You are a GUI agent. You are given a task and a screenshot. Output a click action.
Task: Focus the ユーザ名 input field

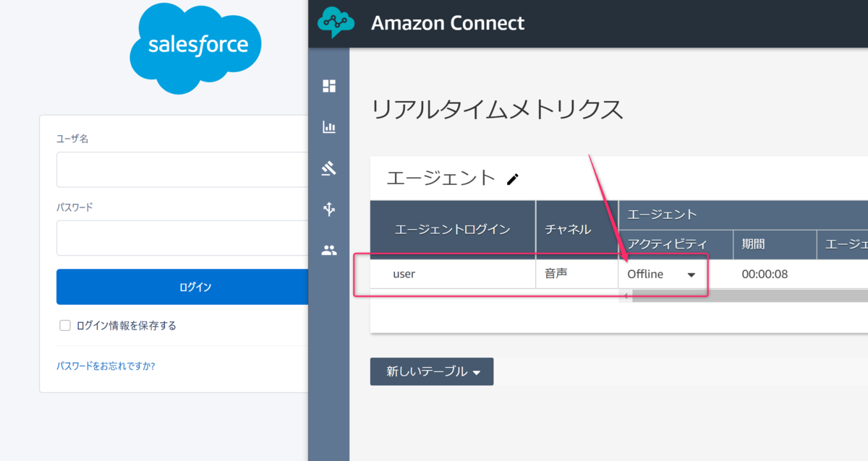point(182,170)
